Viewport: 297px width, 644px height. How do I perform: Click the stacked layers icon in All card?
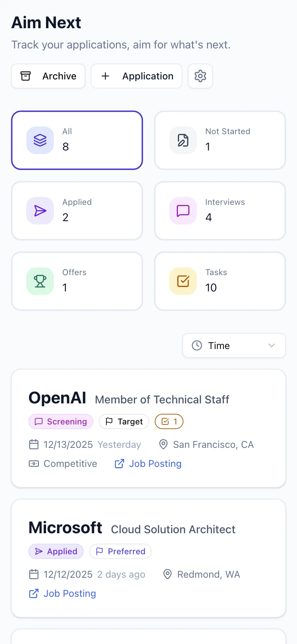coord(40,140)
